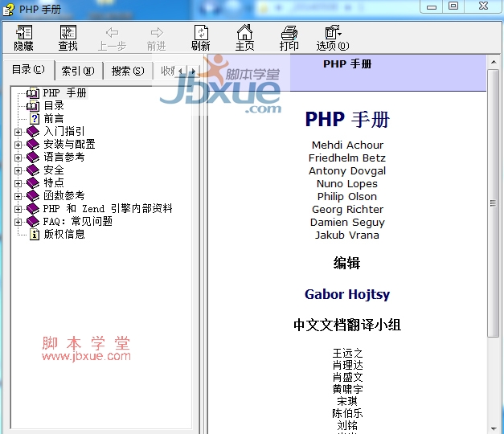The image size is (504, 434).
Task: Click the purple book icon for 特点
Action: click(33, 183)
